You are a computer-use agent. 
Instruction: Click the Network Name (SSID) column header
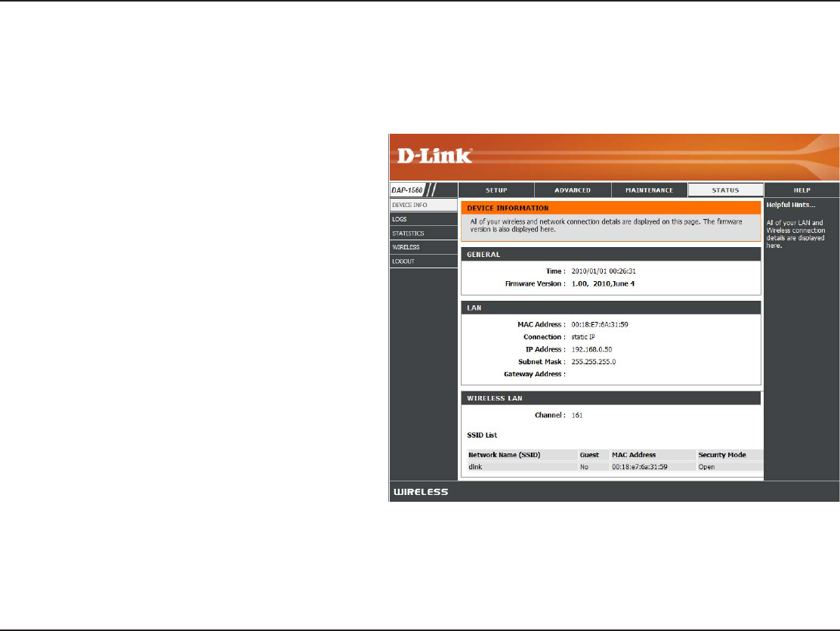tap(504, 455)
